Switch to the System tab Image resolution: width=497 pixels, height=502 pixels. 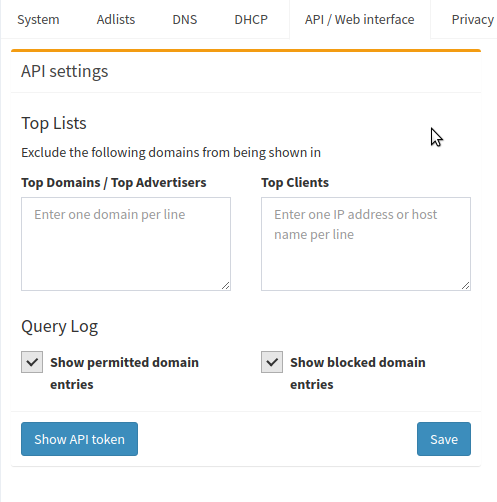38,20
